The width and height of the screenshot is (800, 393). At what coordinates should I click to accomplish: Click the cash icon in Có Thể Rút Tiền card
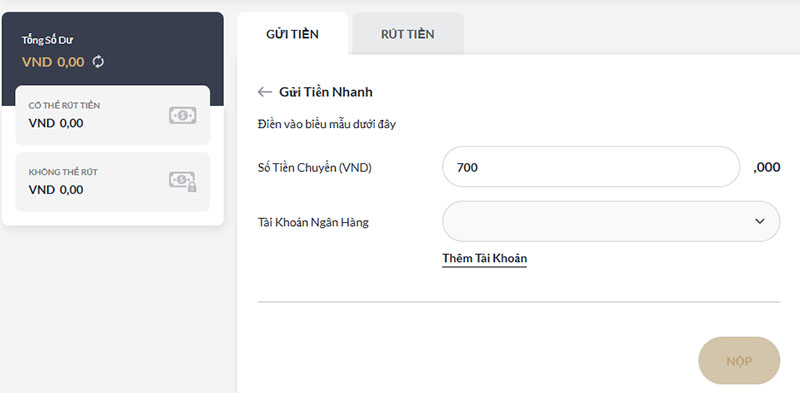point(183,115)
